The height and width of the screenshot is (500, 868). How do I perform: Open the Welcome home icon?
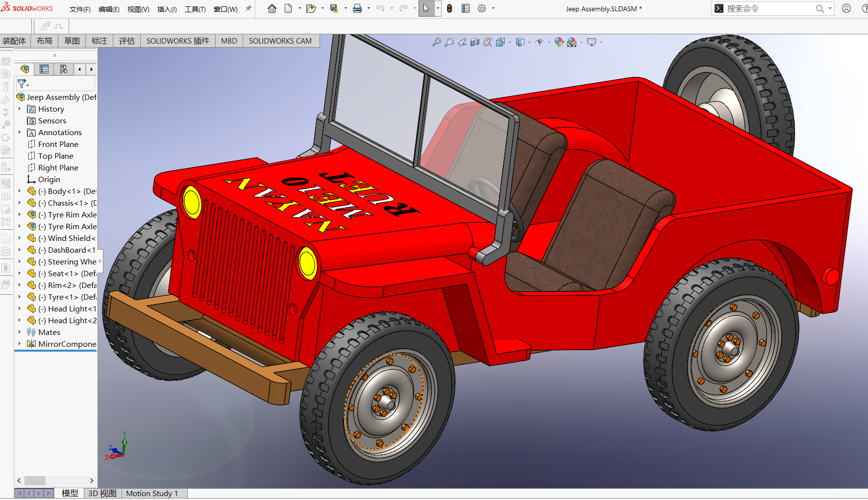point(272,8)
